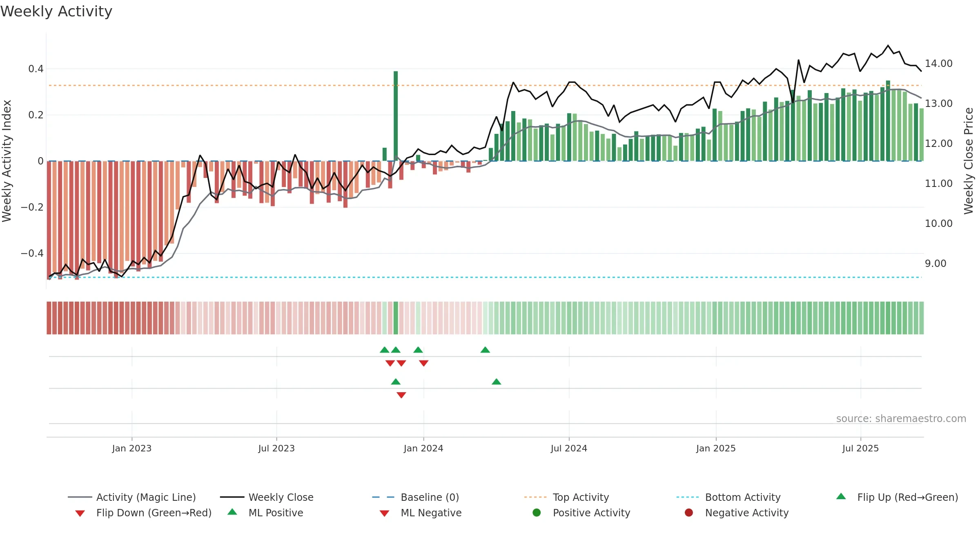Click the Jan 2025 x-axis label
Screen dimensions: 980x551
(x=716, y=448)
